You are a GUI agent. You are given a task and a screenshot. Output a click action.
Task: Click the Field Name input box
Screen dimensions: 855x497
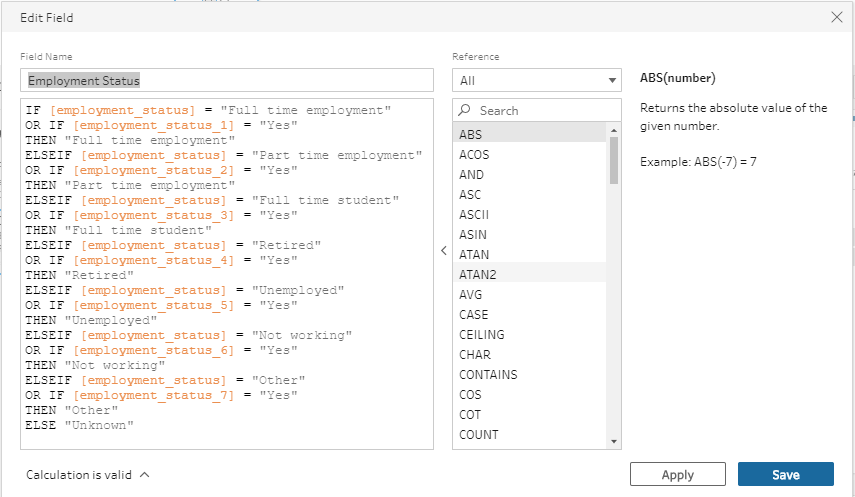[x=226, y=80]
